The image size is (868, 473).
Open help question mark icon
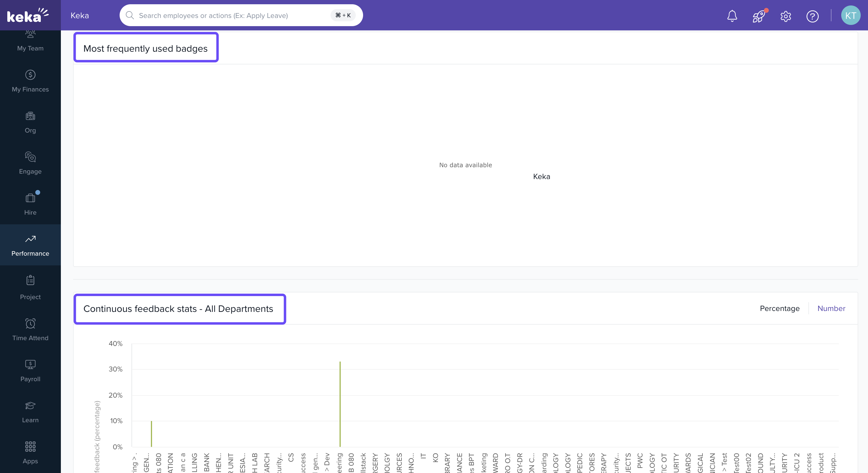coord(812,16)
